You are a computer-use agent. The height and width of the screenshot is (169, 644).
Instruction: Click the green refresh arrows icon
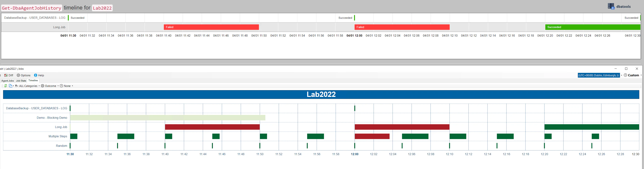coord(5,86)
